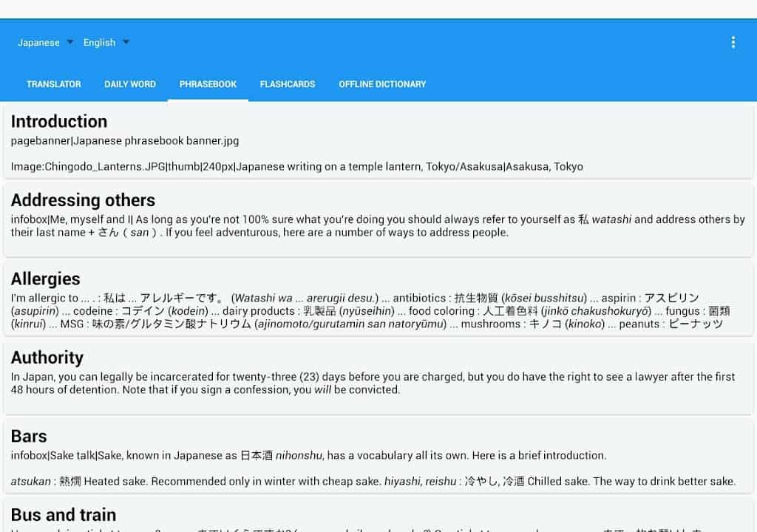The width and height of the screenshot is (757, 532).
Task: Open the Offline Dictionary tab
Action: (x=382, y=84)
